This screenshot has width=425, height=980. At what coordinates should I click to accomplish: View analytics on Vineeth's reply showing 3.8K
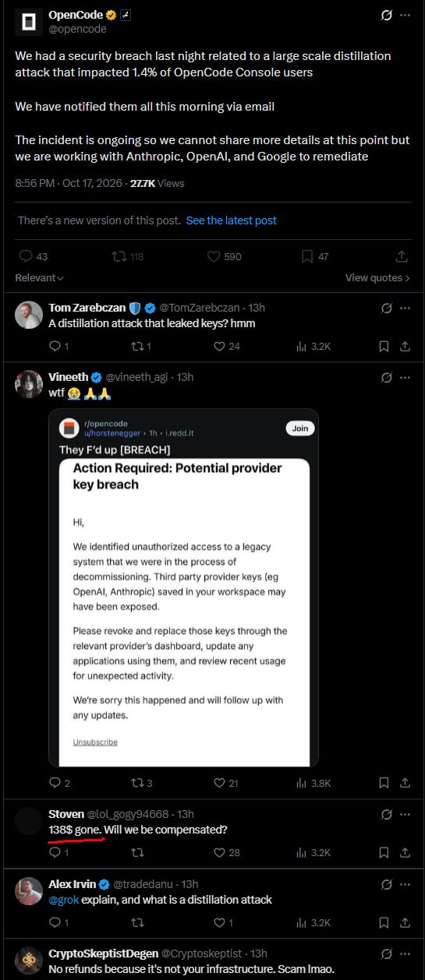click(x=314, y=783)
